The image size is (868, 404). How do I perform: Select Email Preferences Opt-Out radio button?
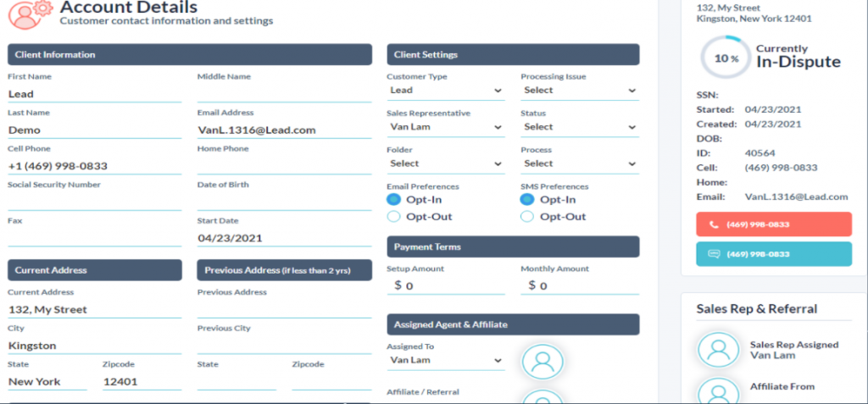coord(393,217)
